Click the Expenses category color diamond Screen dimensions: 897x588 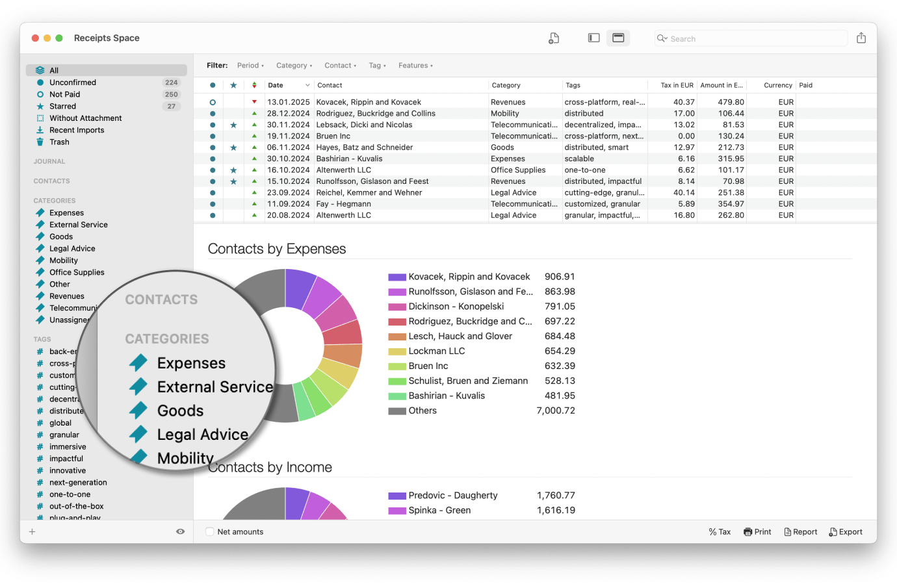pos(40,212)
